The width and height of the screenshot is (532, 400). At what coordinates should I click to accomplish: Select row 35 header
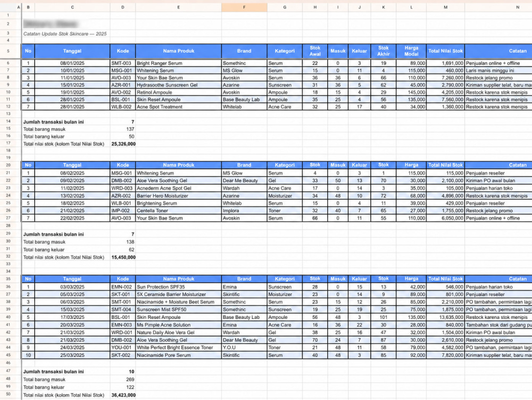tap(8, 279)
